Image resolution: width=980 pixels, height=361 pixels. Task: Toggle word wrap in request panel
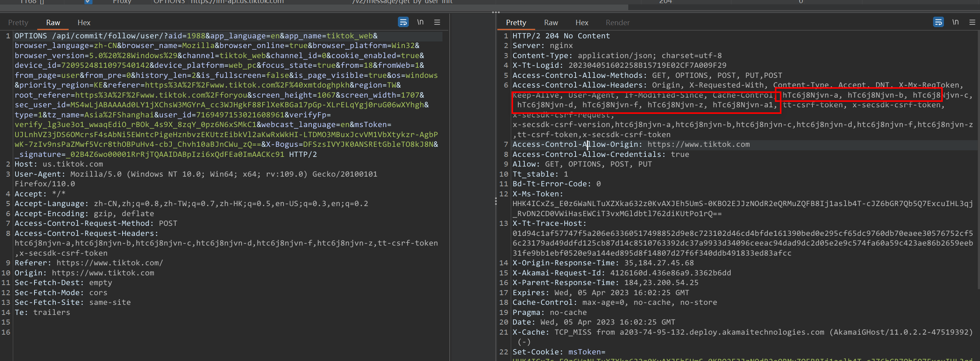click(x=403, y=22)
